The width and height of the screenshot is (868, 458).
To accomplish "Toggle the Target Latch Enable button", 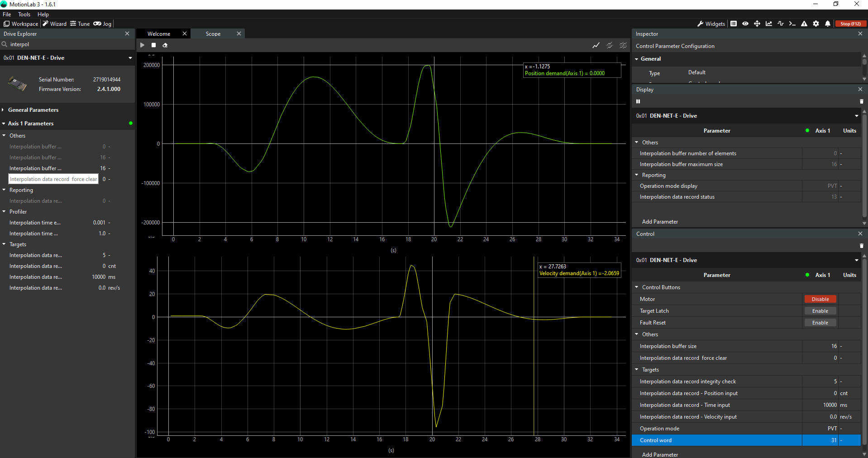I will [x=820, y=311].
